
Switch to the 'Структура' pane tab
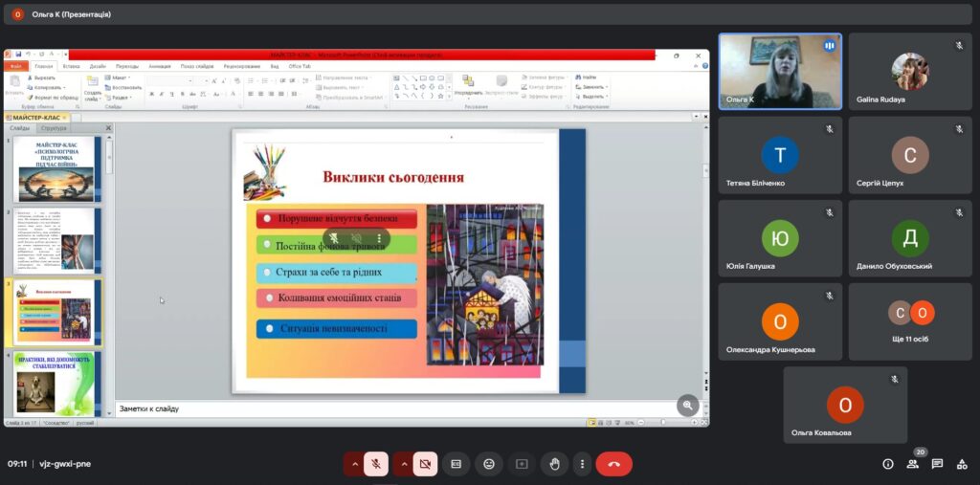55,127
